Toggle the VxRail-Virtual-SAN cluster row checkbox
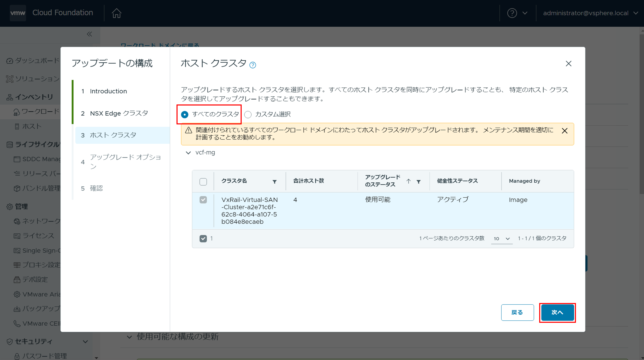 (x=203, y=200)
